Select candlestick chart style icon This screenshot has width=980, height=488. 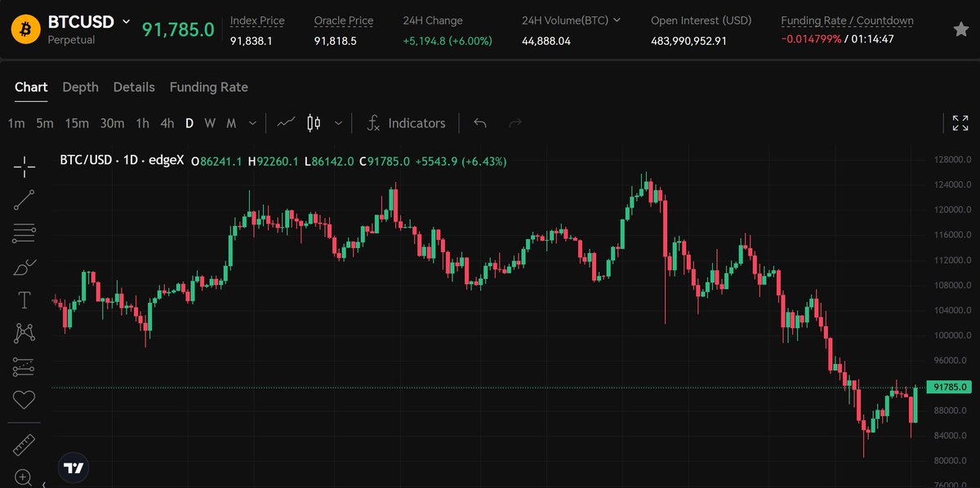coord(314,123)
